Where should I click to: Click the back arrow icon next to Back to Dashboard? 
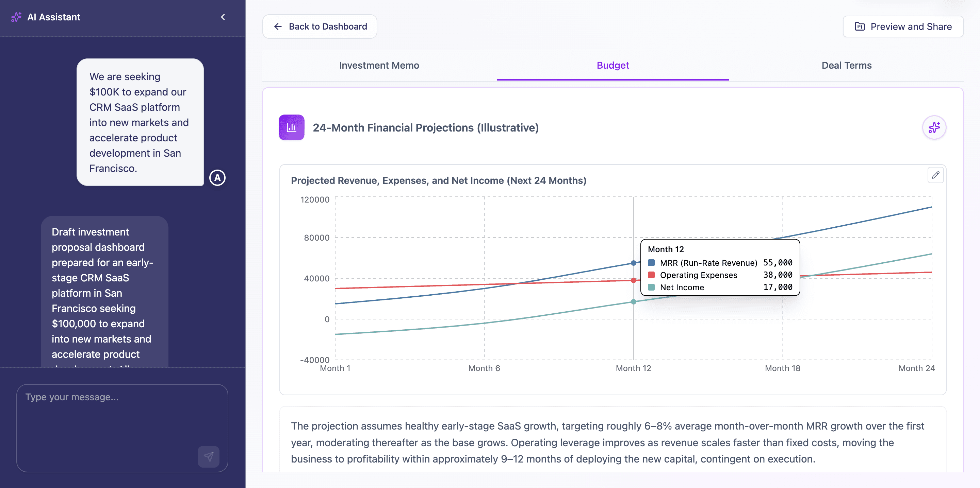click(278, 26)
